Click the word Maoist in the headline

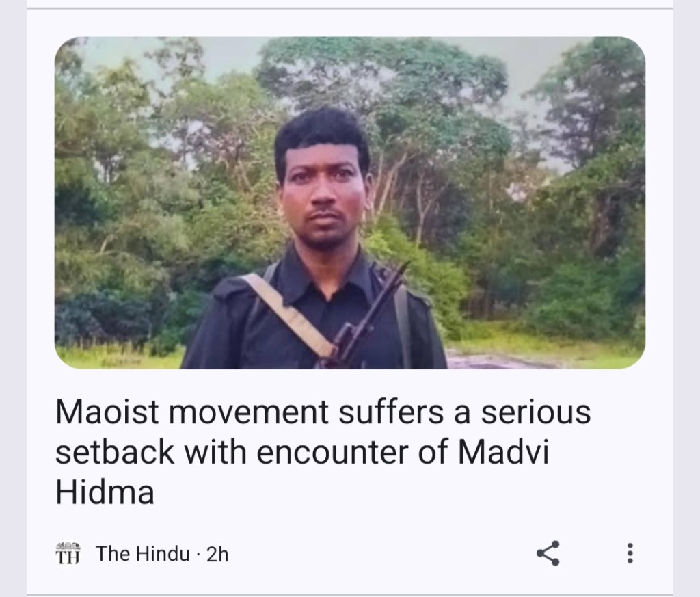click(107, 412)
